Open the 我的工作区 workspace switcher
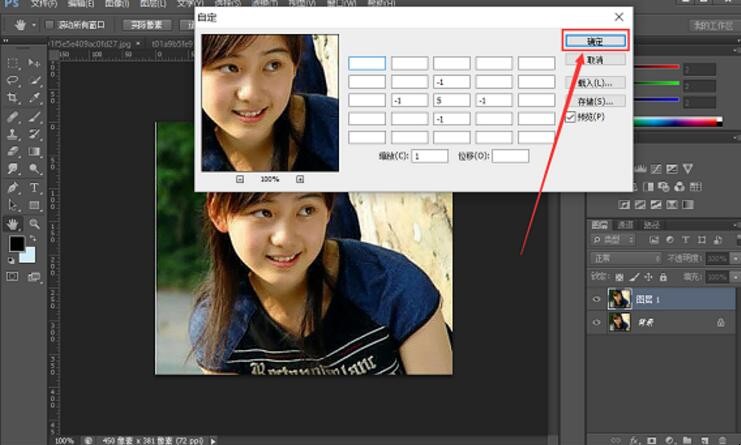Screen dimensions: 741x445 pos(714,26)
